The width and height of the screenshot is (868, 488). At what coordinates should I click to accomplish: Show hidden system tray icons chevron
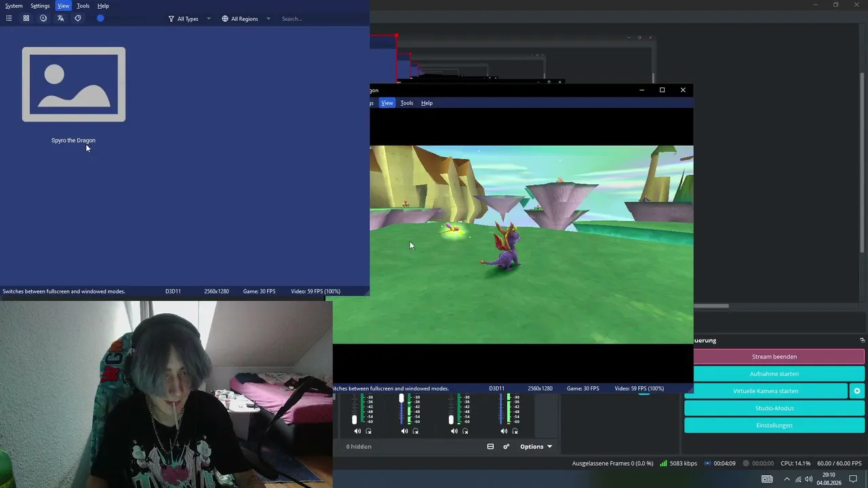pos(787,479)
